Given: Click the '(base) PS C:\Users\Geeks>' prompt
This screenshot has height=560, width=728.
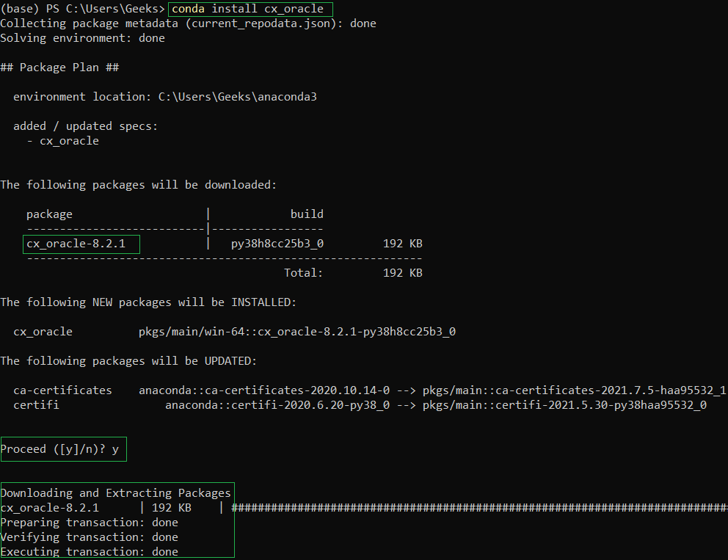Looking at the screenshot, I should tap(83, 9).
